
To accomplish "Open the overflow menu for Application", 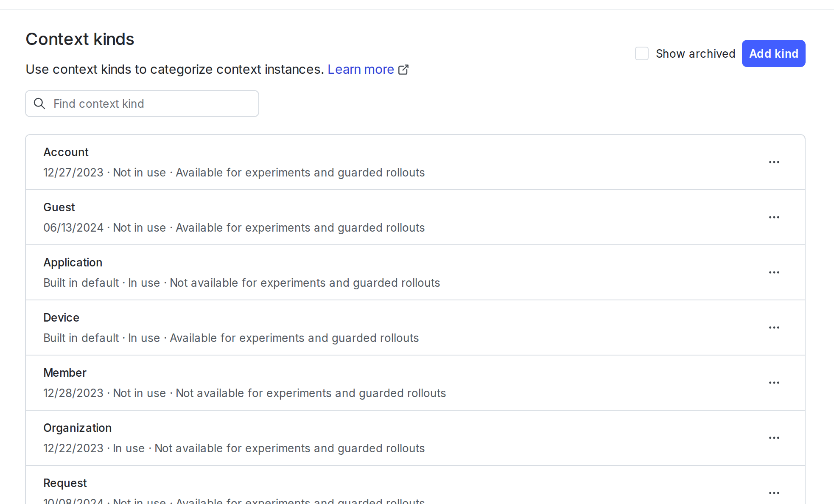I will click(774, 272).
